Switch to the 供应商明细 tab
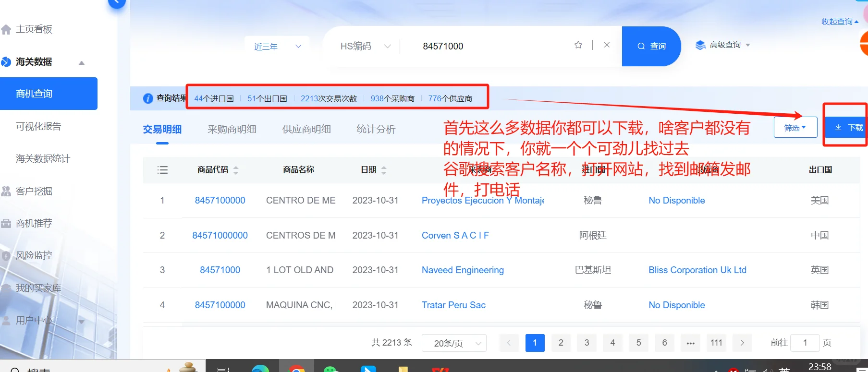Screen dimensions: 868x372 (x=306, y=129)
